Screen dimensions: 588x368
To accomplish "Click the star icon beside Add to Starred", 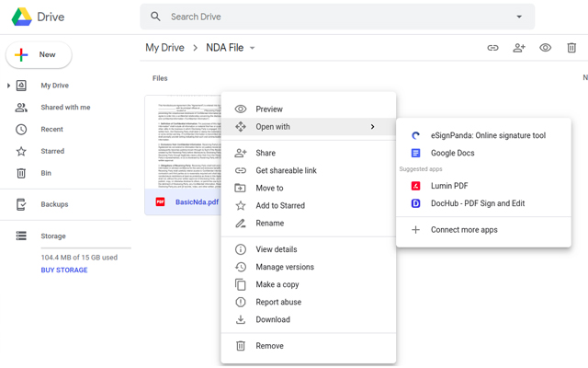I will (241, 206).
